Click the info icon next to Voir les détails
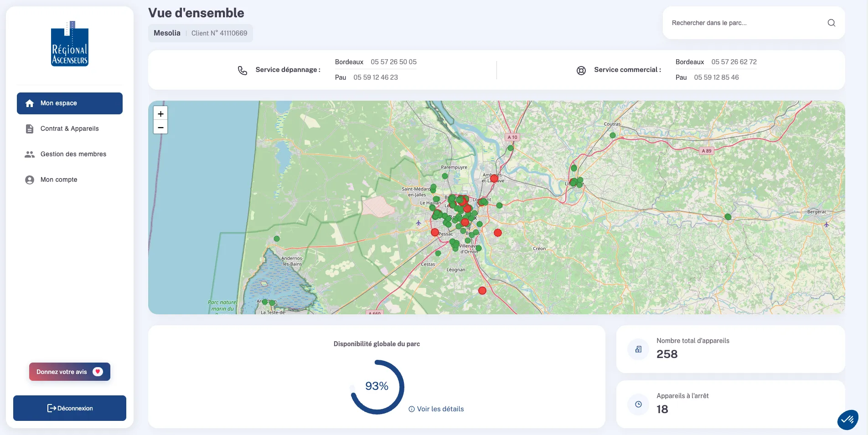Screen dimensions: 868x435 click(x=412, y=409)
